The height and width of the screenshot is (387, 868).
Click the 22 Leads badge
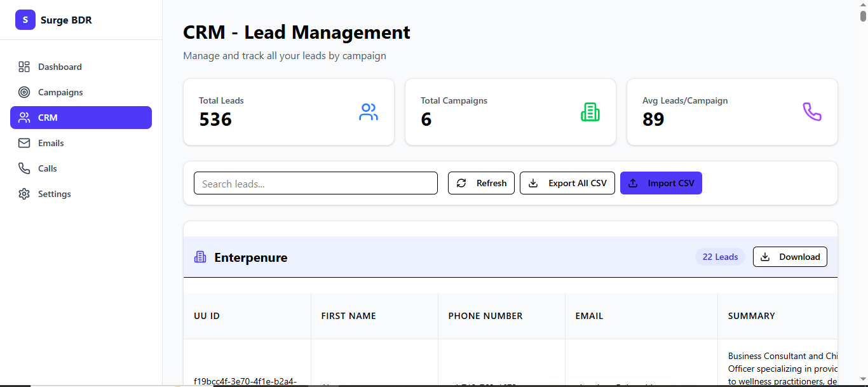(x=720, y=257)
